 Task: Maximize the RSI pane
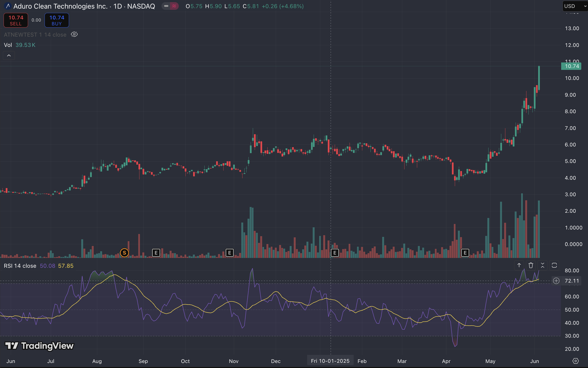click(x=554, y=265)
